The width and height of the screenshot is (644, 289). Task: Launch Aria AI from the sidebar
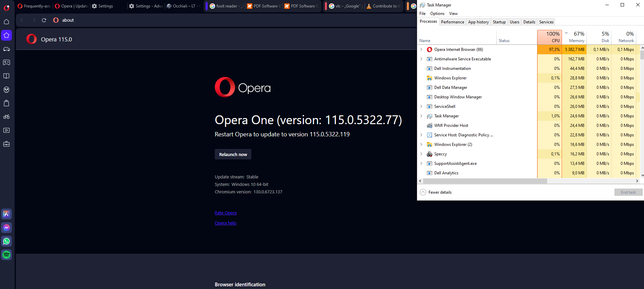coord(6,214)
